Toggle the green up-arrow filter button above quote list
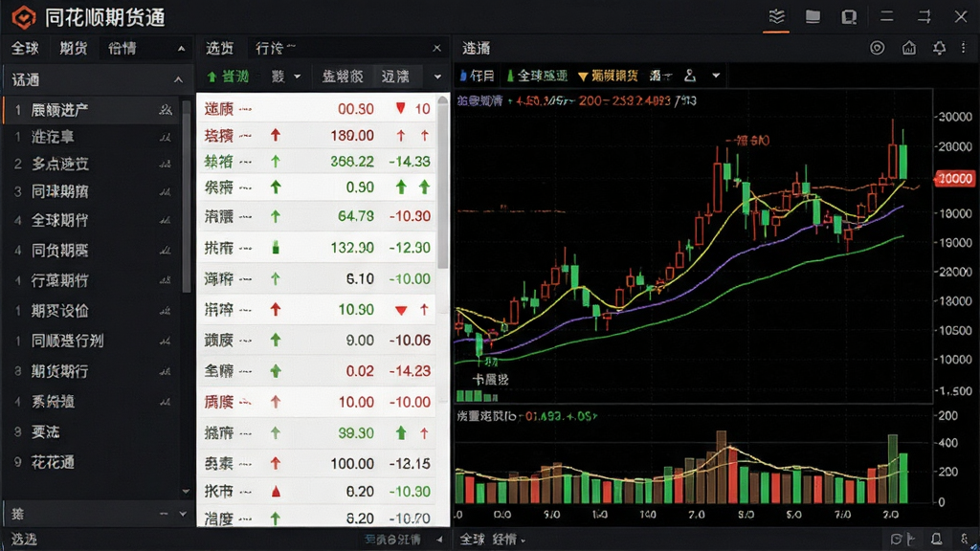The width and height of the screenshot is (980, 551). click(228, 77)
